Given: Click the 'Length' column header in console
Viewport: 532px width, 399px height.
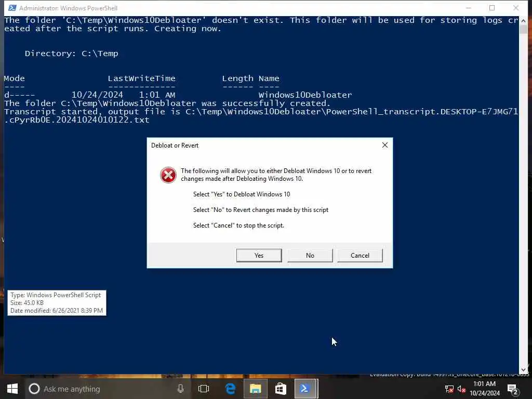Looking at the screenshot, I should coord(237,78).
